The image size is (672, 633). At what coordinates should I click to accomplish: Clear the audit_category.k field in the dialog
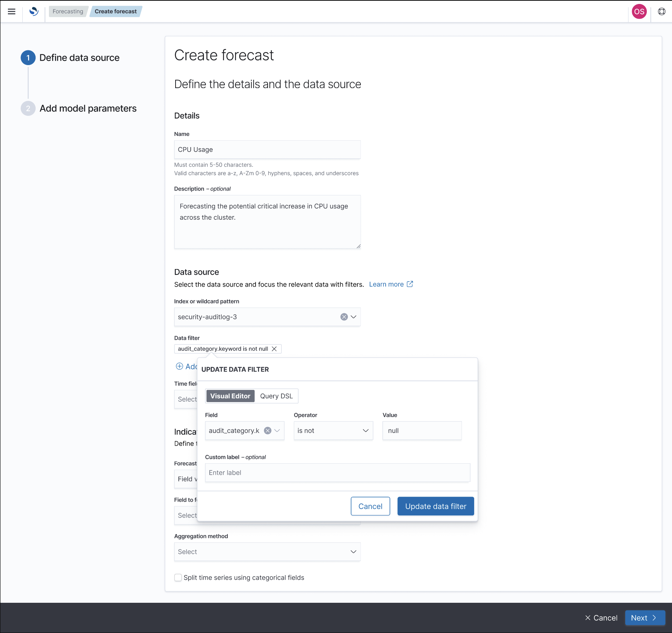point(267,431)
